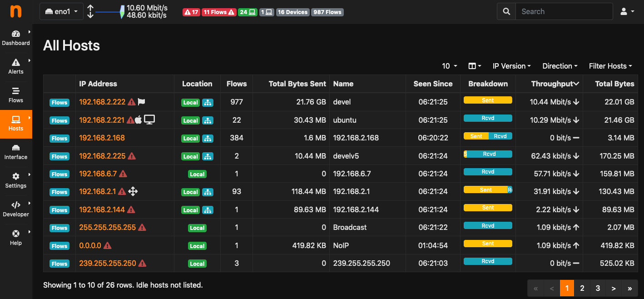
Task: Click the traffic sparkline chart in header
Action: pyautogui.click(x=110, y=12)
